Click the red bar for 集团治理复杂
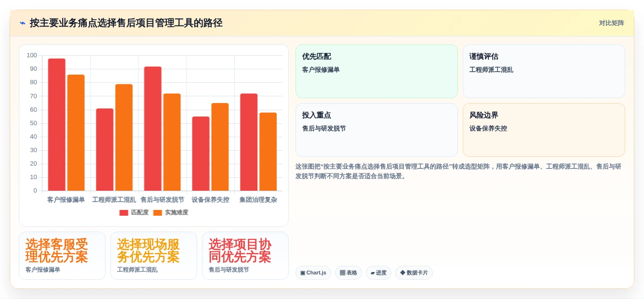Image resolution: width=644 pixels, height=299 pixels. [x=249, y=142]
